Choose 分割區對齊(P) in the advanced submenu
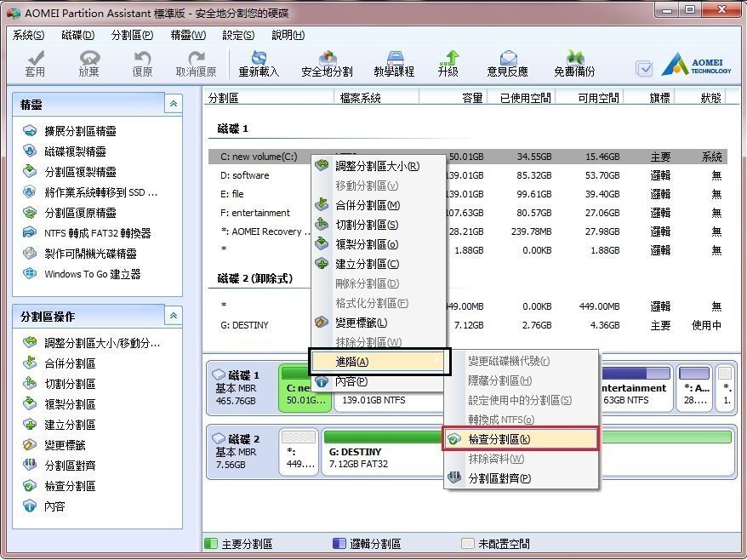The image size is (747, 560). [520, 478]
